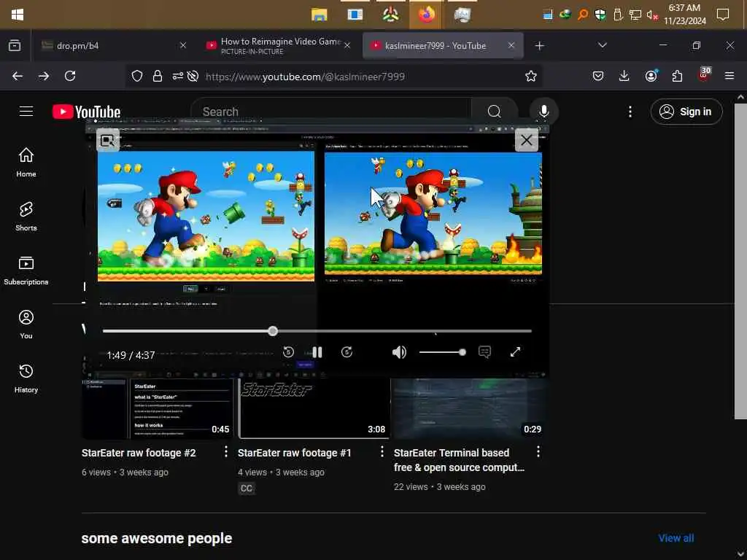Open the Windows Start menu
Image resolution: width=747 pixels, height=560 pixels.
pos(18,15)
